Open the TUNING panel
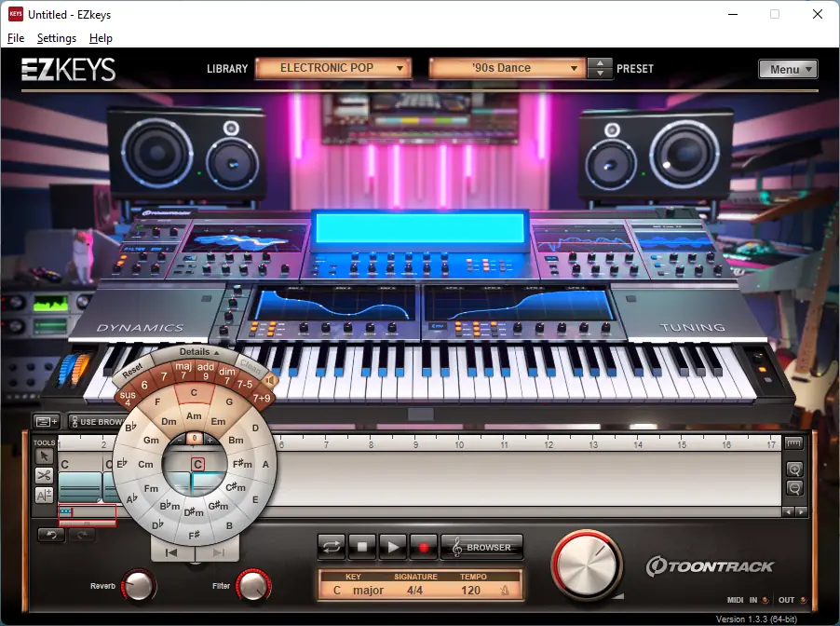Screen dimensions: 840x626 coord(692,327)
